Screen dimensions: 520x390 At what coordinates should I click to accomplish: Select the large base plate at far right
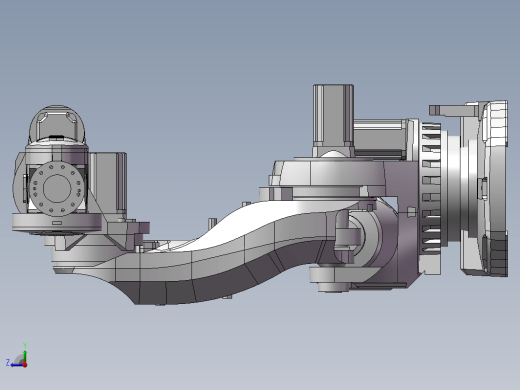pos(484,189)
